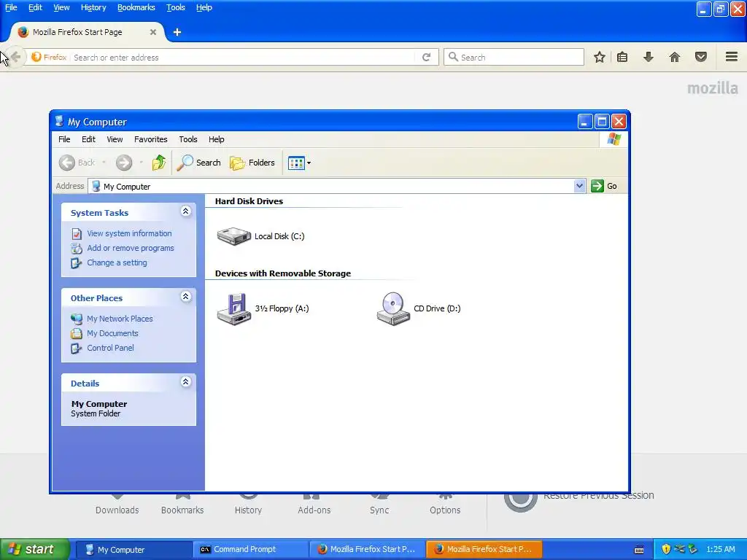Go to My Network Places

(120, 319)
